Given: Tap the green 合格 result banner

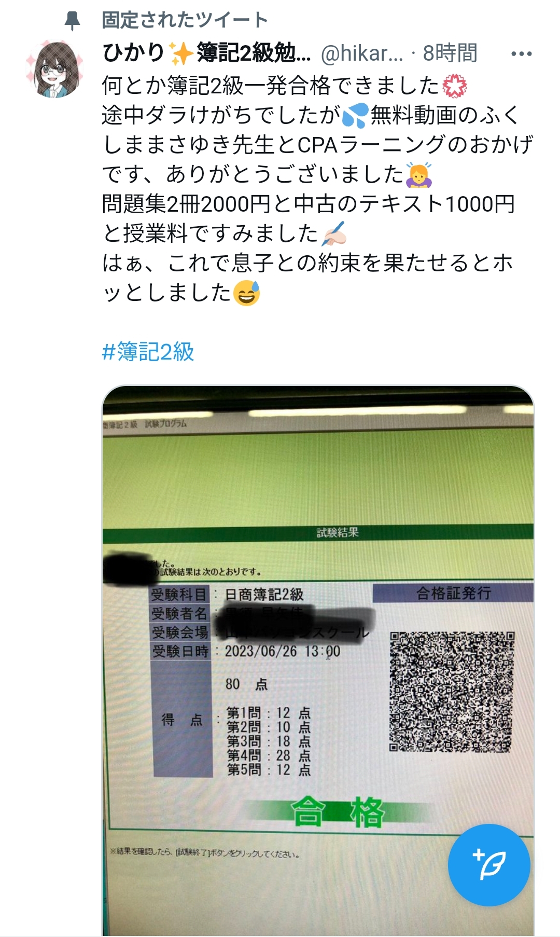Looking at the screenshot, I should click(337, 812).
